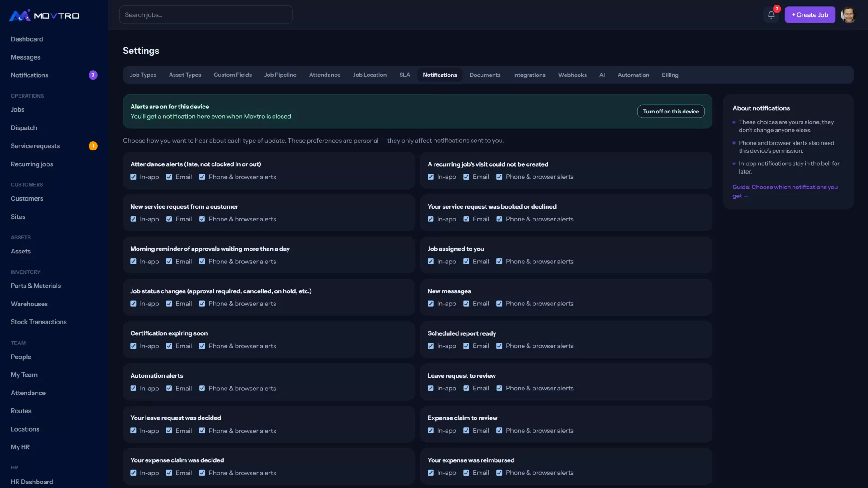Screen dimensions: 868x488
Task: Open the user profile avatar
Action: (848, 15)
